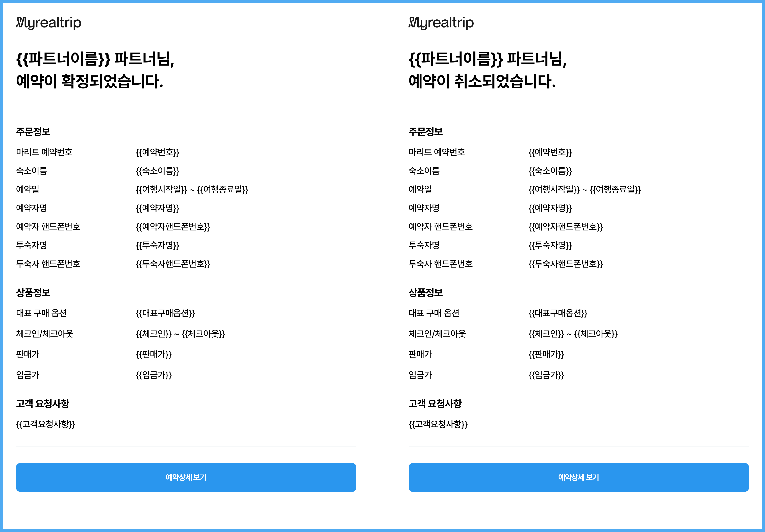This screenshot has height=532, width=765.
Task: Click {{여행시작일}} placeholder in the cancelled email
Action: [x=554, y=190]
